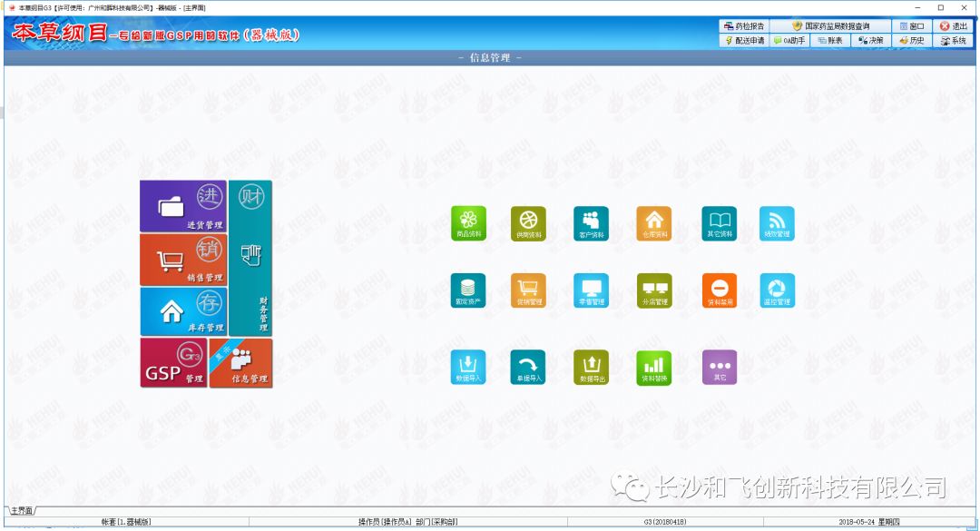Select the 财务管理 teal vertical tile

250,259
